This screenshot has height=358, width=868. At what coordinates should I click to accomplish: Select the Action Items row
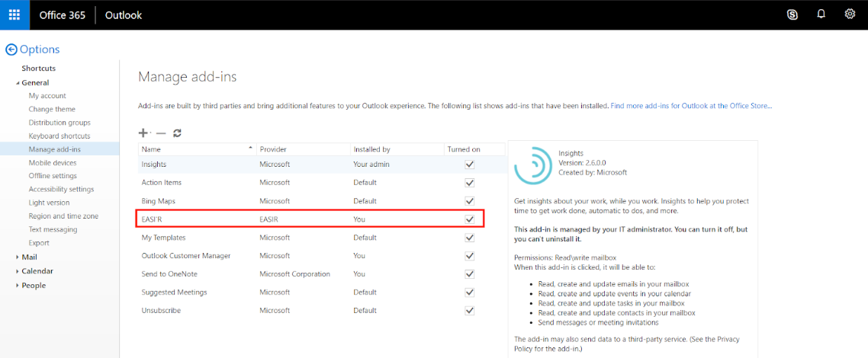(322, 182)
